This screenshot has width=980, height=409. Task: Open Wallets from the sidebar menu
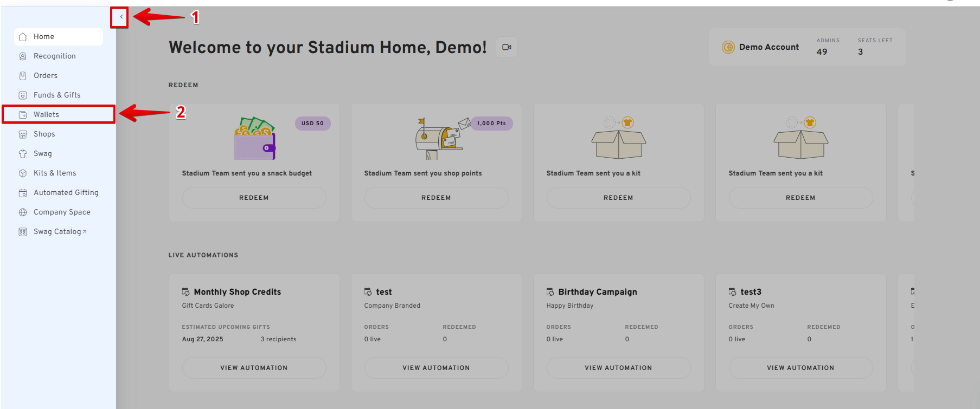pos(47,115)
